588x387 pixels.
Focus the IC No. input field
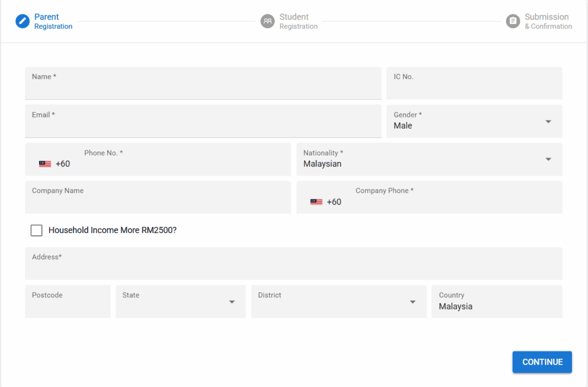pyautogui.click(x=474, y=83)
